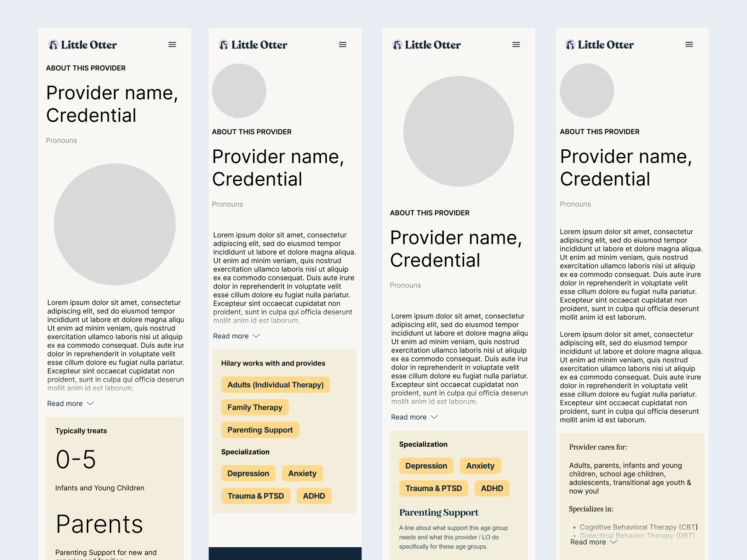747x560 pixels.
Task: Select the Family Therapy tag
Action: coord(254,408)
